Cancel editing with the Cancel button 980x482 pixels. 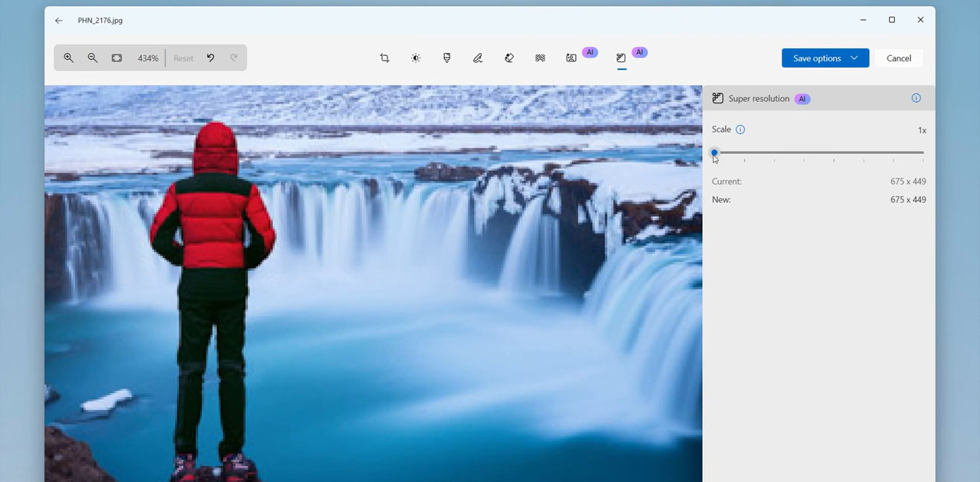tap(899, 58)
